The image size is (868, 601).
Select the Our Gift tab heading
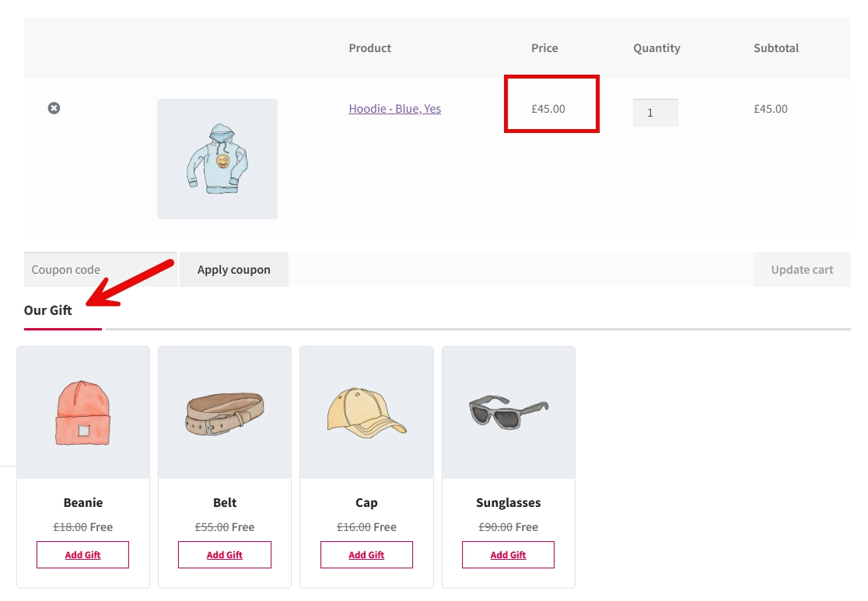click(48, 310)
